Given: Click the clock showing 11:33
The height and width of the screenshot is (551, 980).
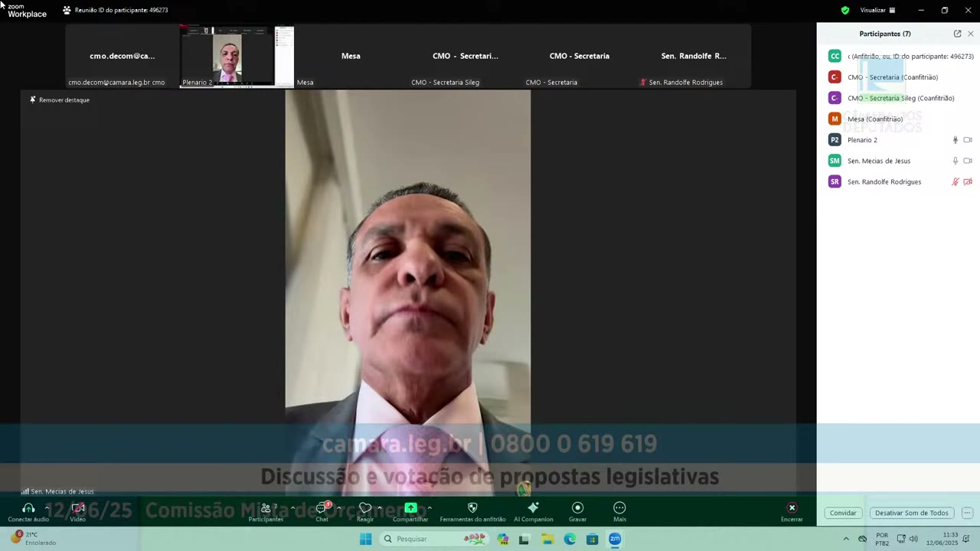Looking at the screenshot, I should (942, 539).
